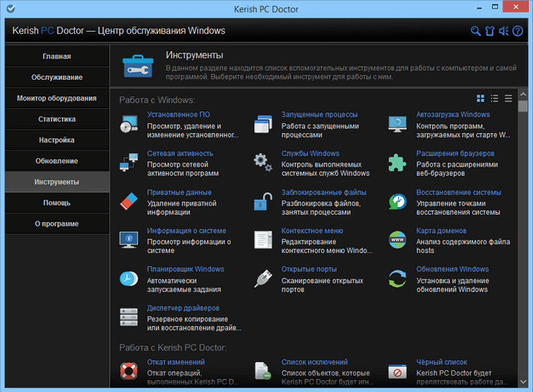
Task: Select Статистика in the left menu
Action: tap(56, 119)
